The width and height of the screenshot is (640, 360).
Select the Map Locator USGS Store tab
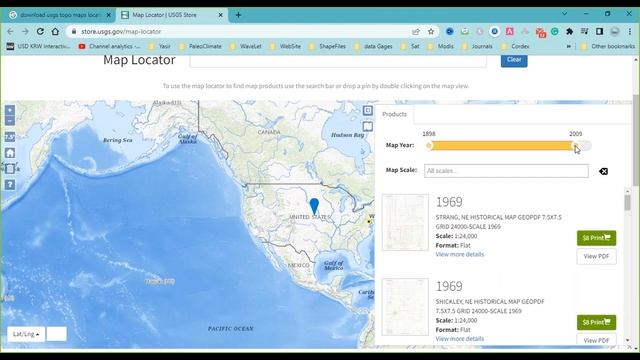click(x=171, y=15)
